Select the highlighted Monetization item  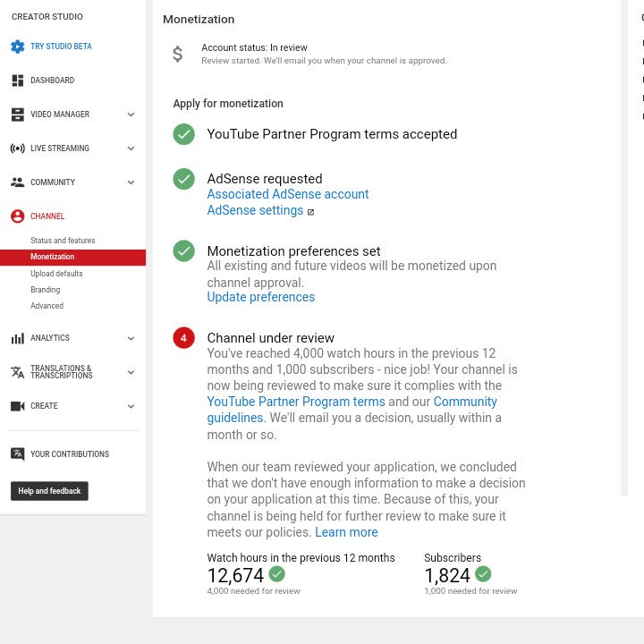pos(72,257)
